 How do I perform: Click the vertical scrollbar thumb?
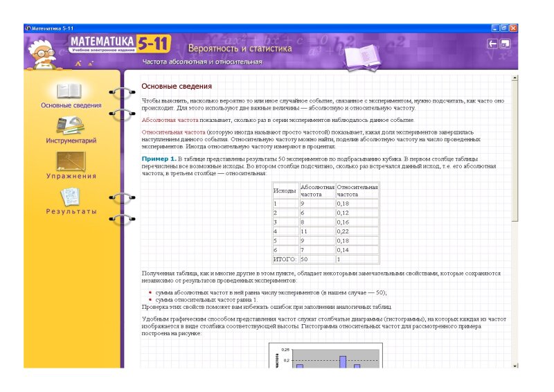coord(515,149)
